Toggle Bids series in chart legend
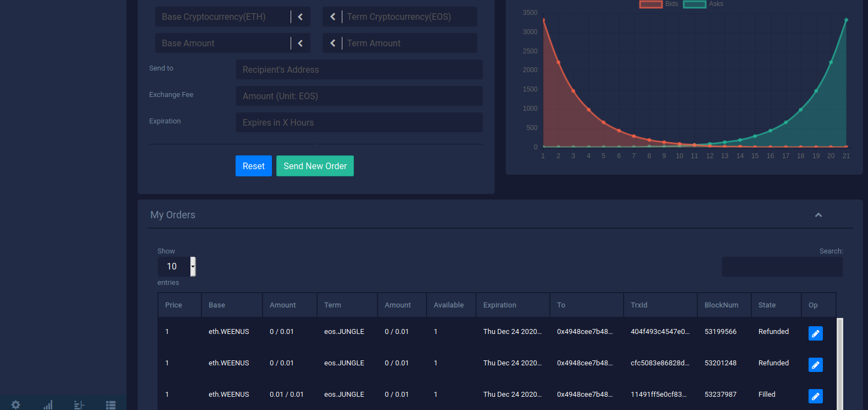868x410 pixels. coord(659,4)
